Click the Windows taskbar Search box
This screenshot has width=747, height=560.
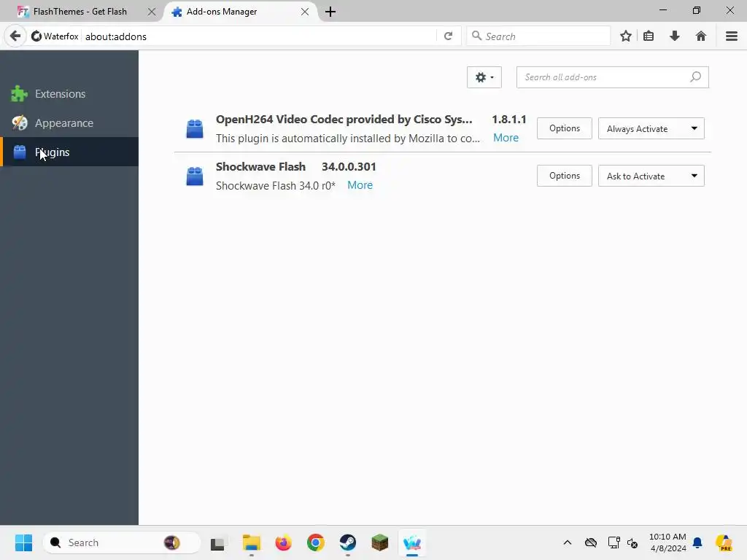click(x=122, y=542)
